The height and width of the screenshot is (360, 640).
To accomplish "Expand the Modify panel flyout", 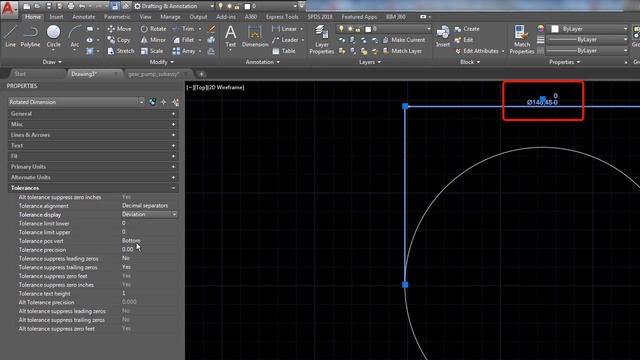I will (162, 62).
